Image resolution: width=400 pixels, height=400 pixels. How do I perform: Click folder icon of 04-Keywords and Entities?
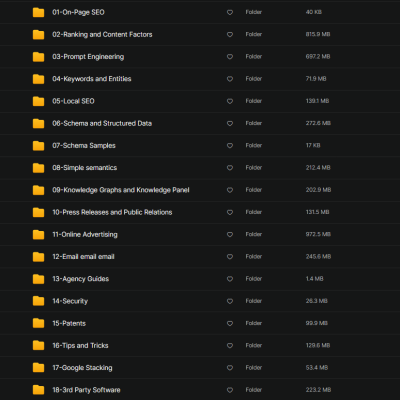point(38,79)
